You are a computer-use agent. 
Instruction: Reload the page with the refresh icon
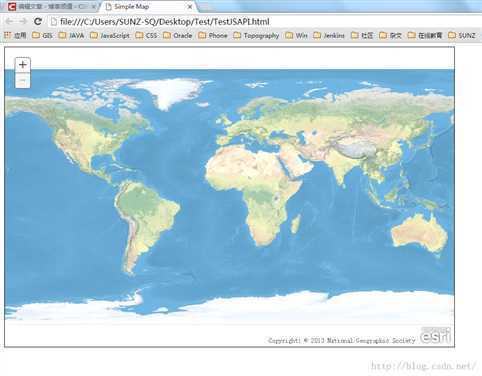coord(38,22)
